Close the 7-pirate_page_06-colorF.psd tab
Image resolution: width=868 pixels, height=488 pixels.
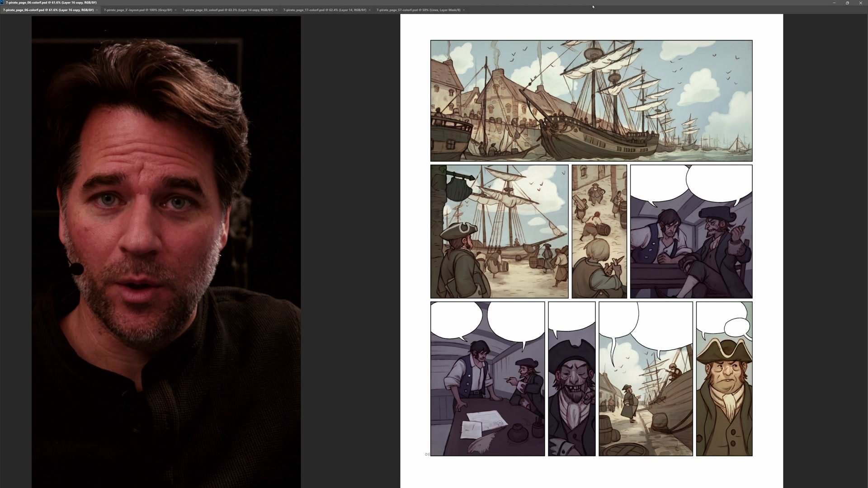[97, 10]
